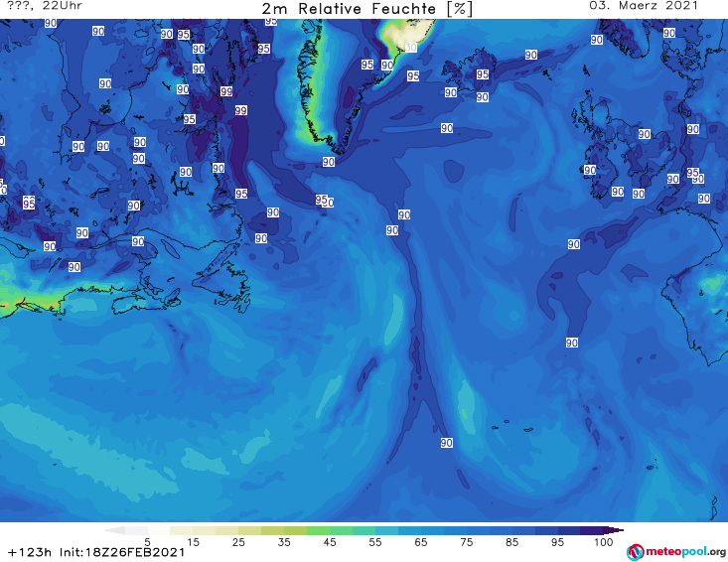
Task: Click the colorbar tick label 5
Action: 147,542
